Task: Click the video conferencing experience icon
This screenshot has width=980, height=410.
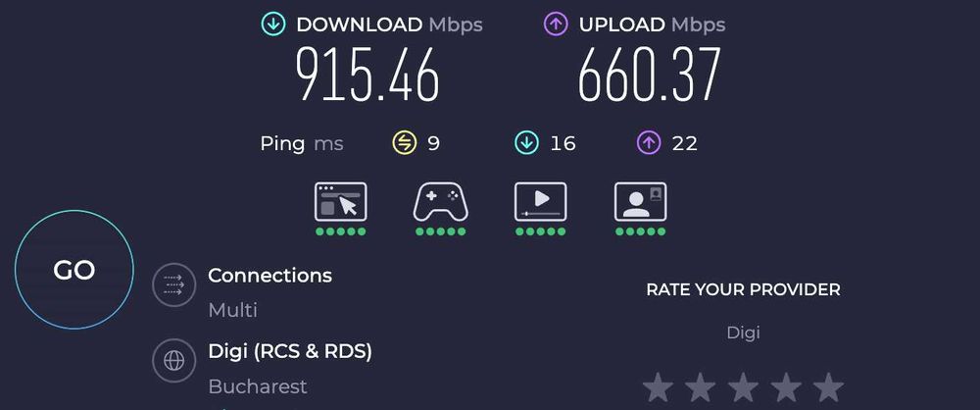Action: tap(641, 201)
